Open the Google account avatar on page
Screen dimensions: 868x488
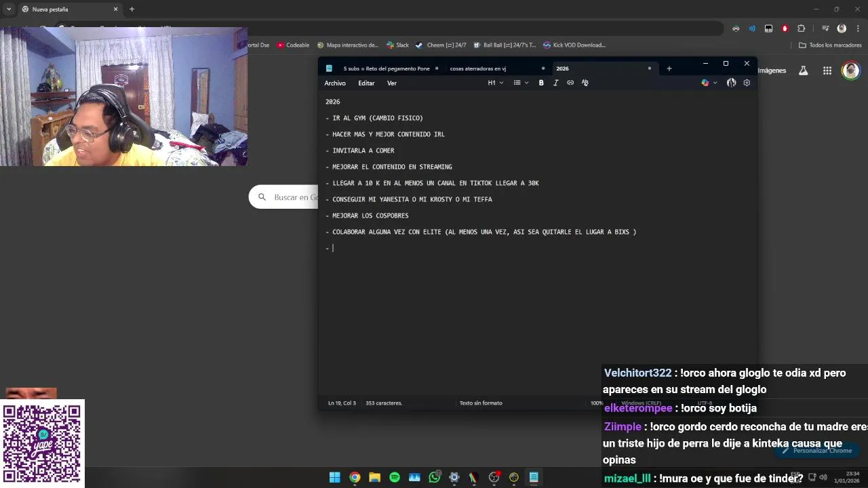coord(850,70)
